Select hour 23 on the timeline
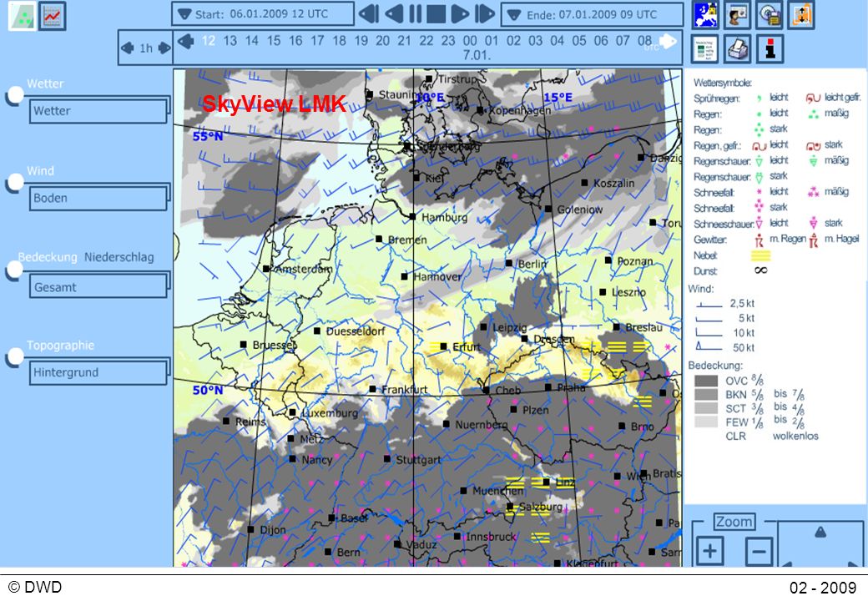868x601 pixels. pyautogui.click(x=448, y=40)
